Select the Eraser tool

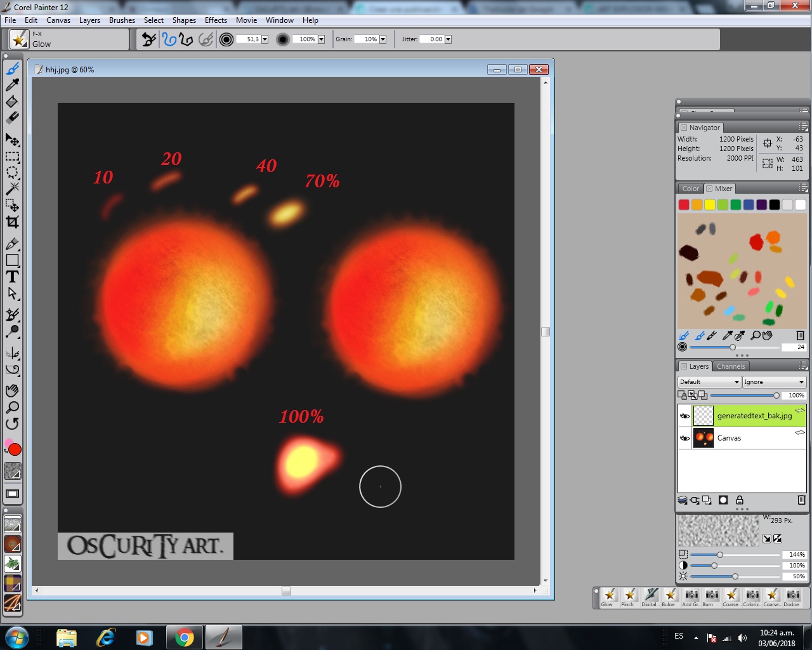coord(13,118)
